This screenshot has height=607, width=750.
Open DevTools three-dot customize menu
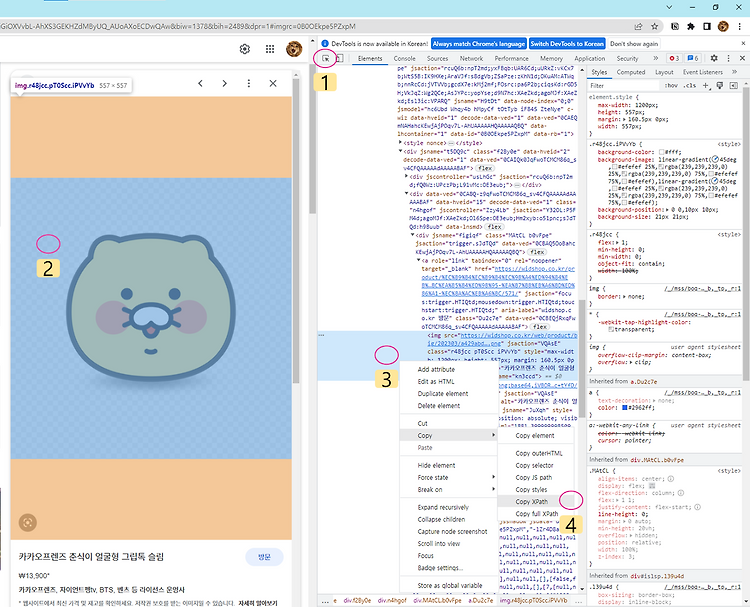coord(728,58)
